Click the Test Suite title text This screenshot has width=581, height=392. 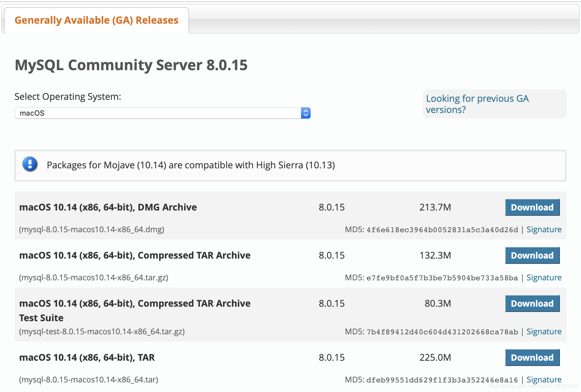click(x=41, y=318)
